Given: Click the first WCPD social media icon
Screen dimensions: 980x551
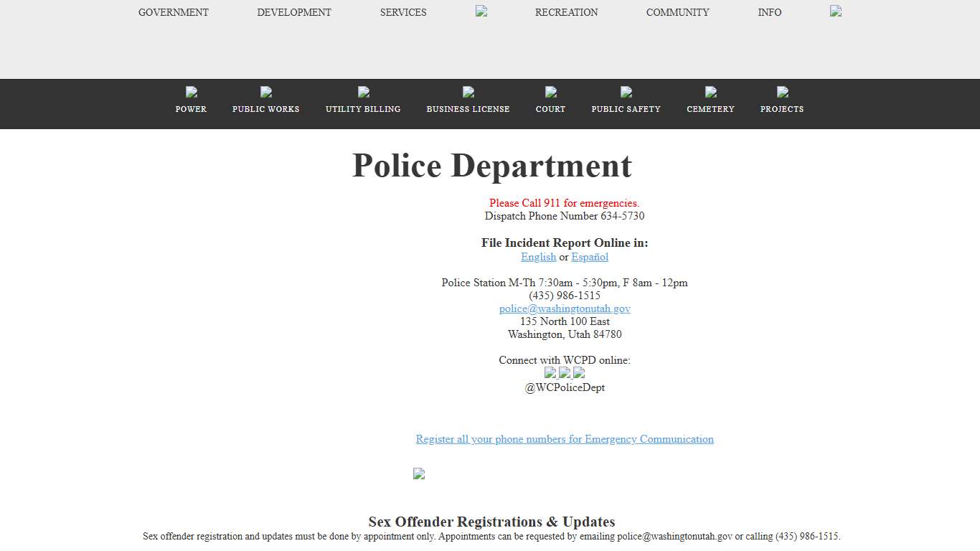Looking at the screenshot, I should tap(550, 373).
